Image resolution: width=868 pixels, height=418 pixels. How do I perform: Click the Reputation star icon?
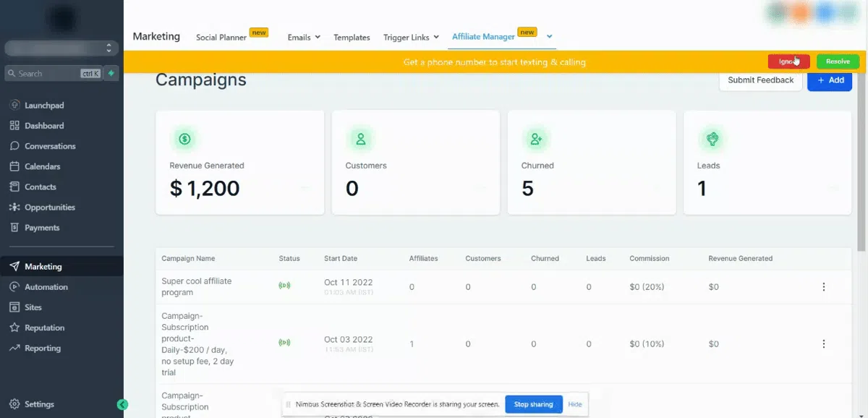(x=14, y=328)
